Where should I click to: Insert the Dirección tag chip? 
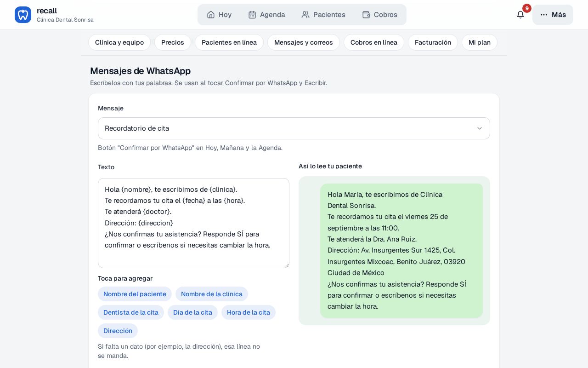tap(118, 331)
